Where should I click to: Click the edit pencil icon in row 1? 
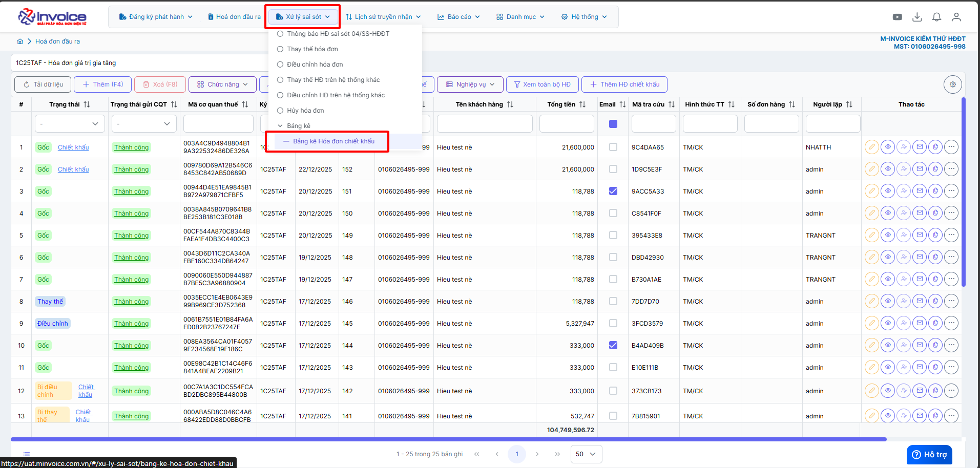tap(871, 147)
